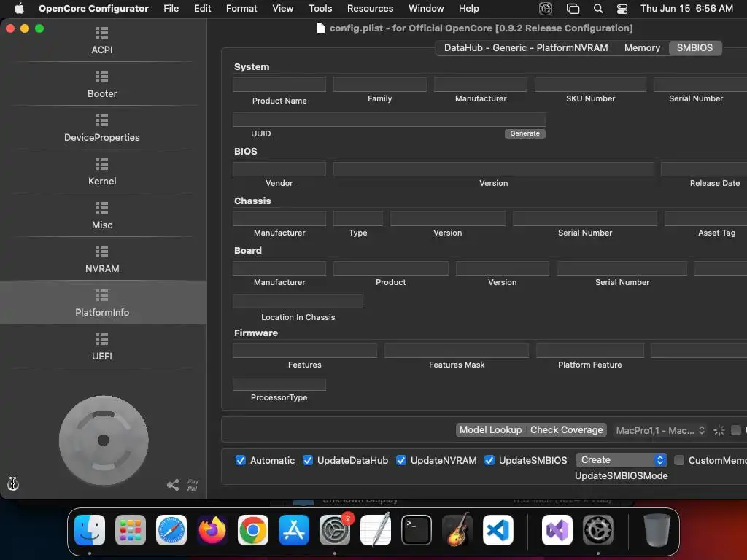Open the Edit menu
Viewport: 747px width, 560px height.
pos(203,9)
